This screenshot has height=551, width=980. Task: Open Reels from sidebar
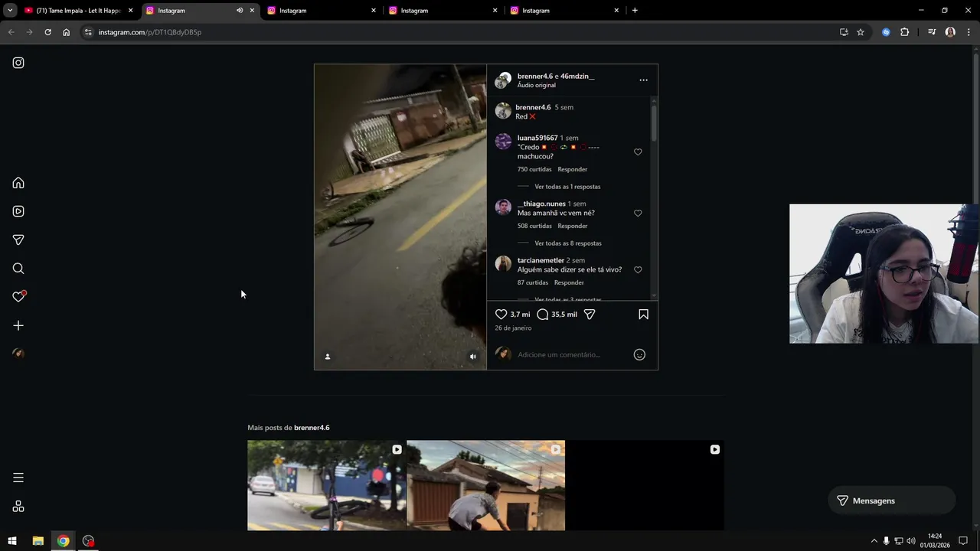point(18,211)
